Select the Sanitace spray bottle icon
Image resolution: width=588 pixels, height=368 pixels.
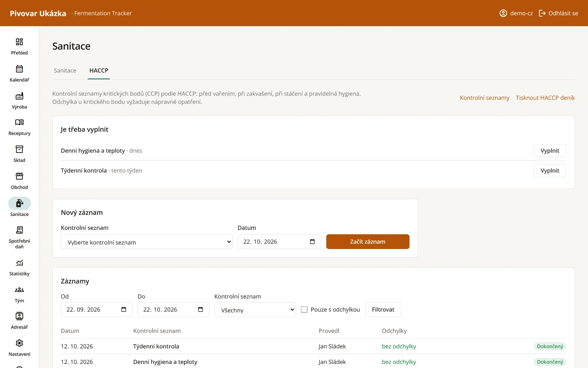coord(19,203)
